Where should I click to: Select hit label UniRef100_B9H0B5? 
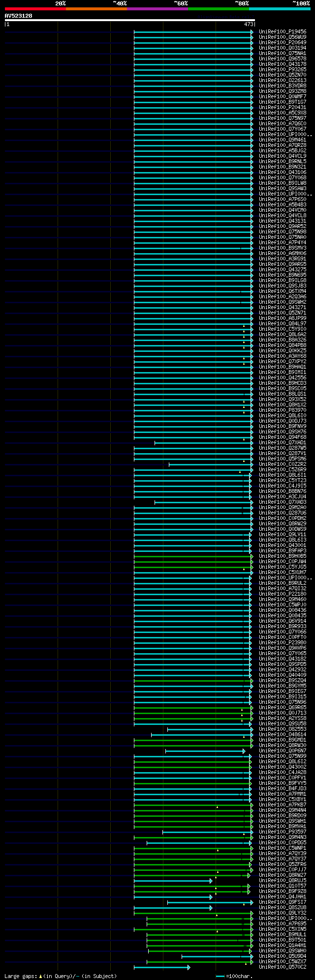click(283, 556)
